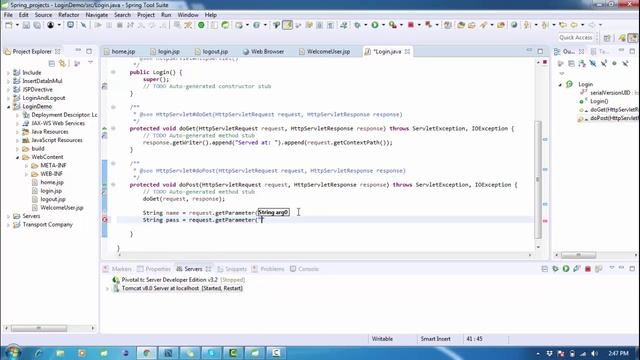Collapse the WebContent folder
The height and width of the screenshot is (360, 640).
18,157
